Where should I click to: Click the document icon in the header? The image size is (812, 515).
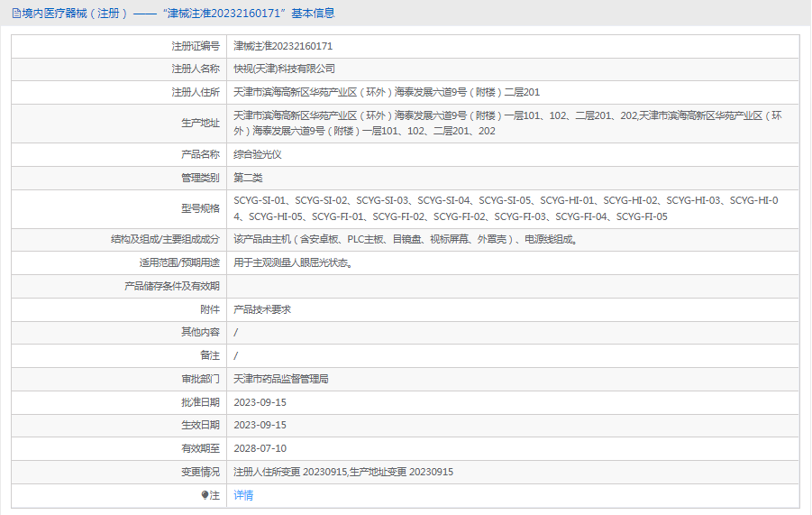(x=16, y=14)
